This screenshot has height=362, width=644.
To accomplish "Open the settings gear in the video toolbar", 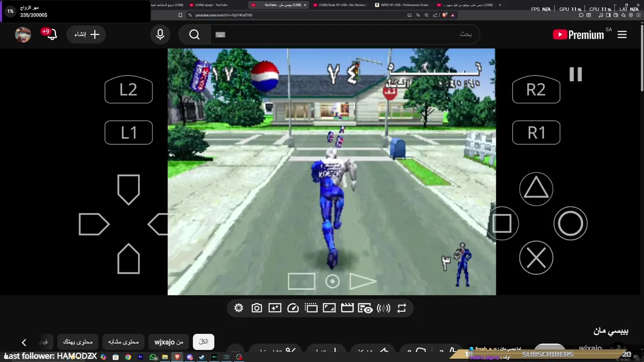I will click(x=238, y=308).
